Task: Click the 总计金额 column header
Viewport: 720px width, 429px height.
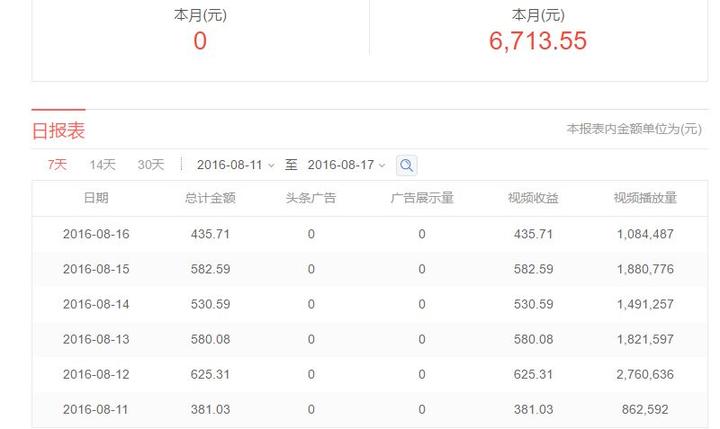Action: click(210, 198)
